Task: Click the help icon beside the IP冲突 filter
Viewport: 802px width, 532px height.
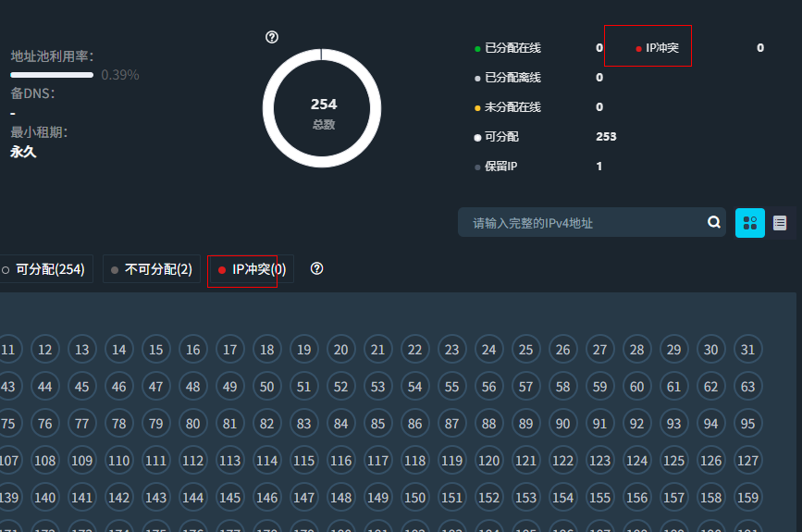Action: [316, 268]
